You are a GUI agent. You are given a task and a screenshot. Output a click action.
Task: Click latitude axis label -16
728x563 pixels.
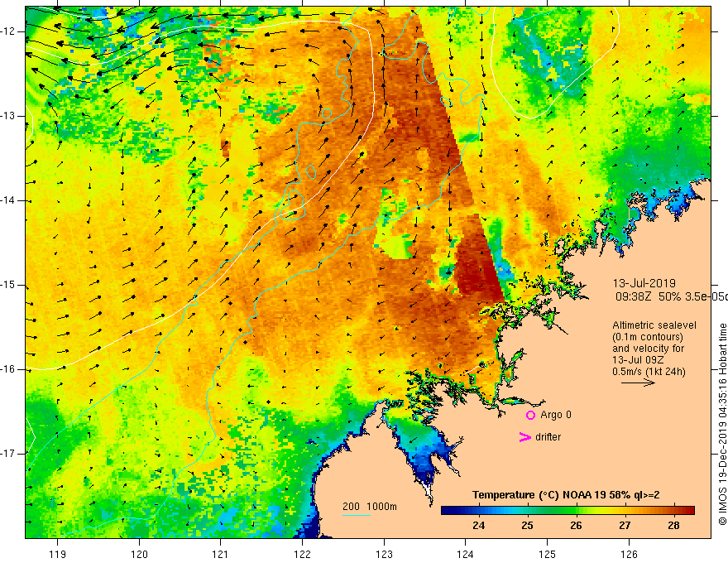pos(8,369)
